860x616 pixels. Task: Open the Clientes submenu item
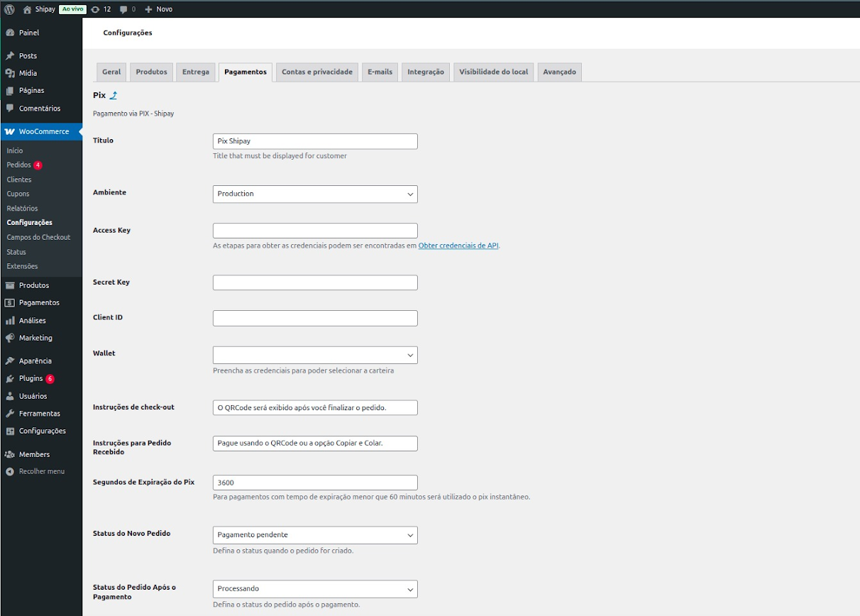tap(19, 180)
